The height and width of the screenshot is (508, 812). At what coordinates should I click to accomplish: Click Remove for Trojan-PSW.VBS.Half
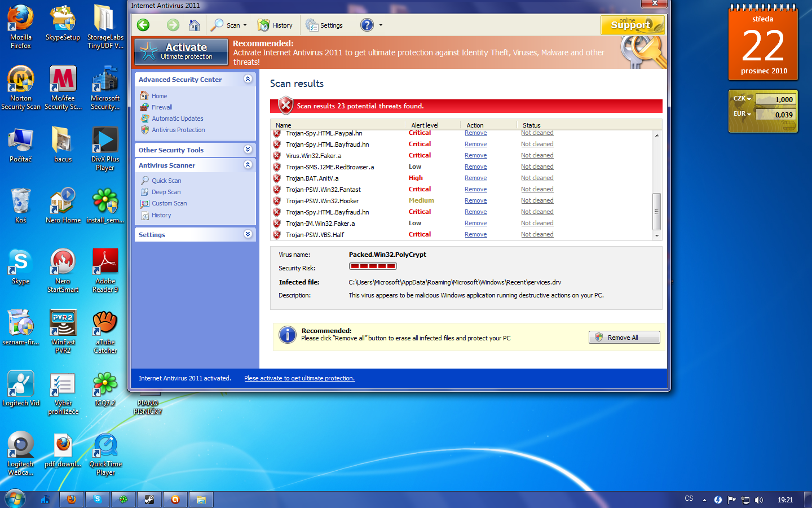click(476, 235)
